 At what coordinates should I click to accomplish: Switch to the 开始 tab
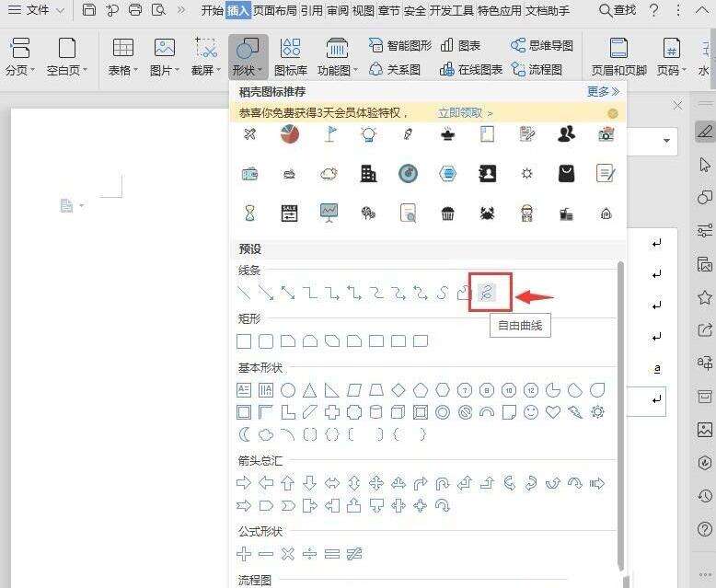[213, 10]
